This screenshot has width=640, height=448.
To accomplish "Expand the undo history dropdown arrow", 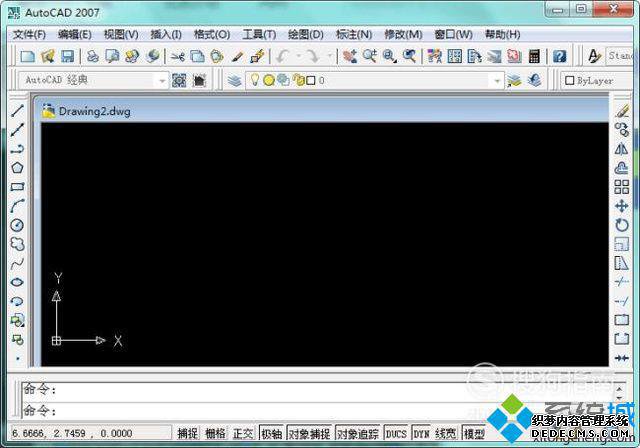I will 298,56.
